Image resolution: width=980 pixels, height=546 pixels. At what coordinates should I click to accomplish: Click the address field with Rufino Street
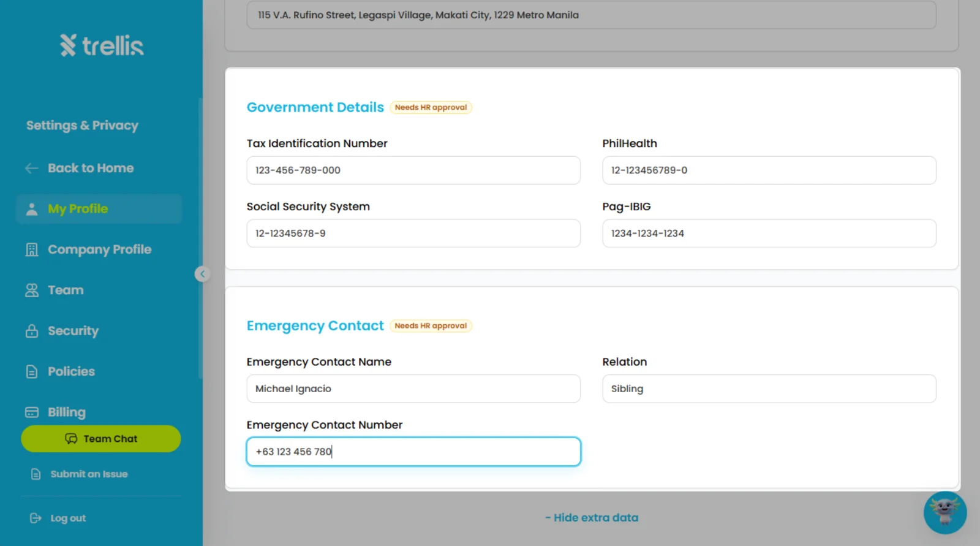[x=591, y=15]
